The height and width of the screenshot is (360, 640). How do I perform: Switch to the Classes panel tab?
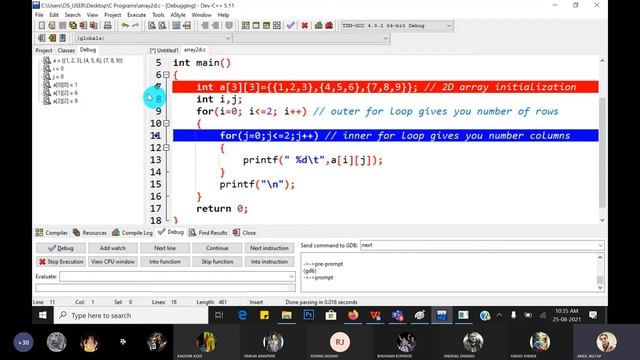[66, 50]
